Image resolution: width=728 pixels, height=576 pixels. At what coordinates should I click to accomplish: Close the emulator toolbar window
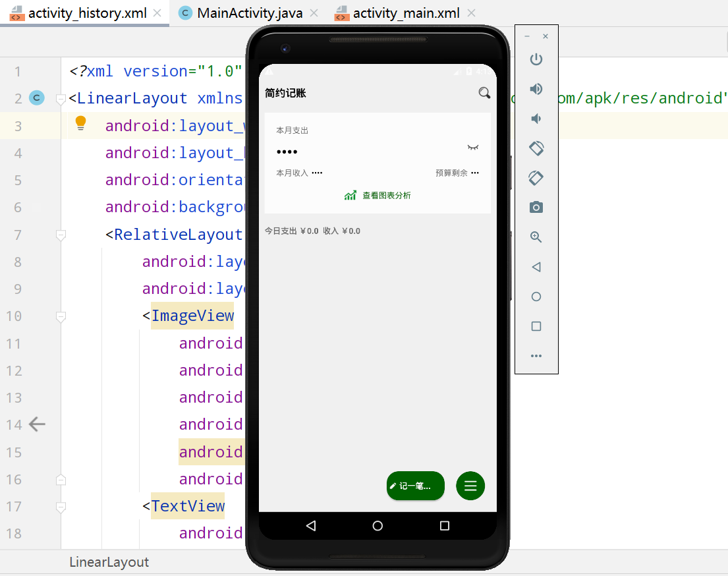click(x=546, y=36)
